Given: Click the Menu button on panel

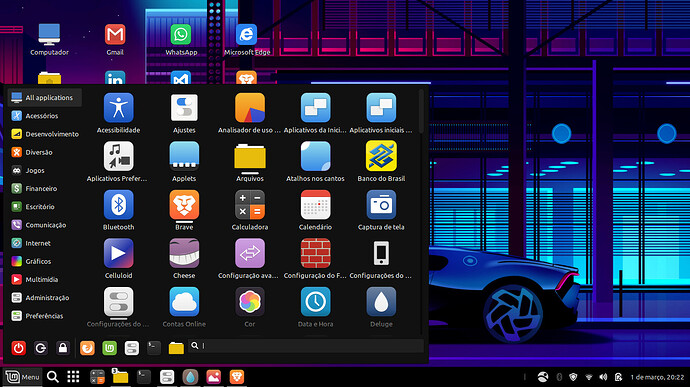Looking at the screenshot, I should tap(23, 377).
